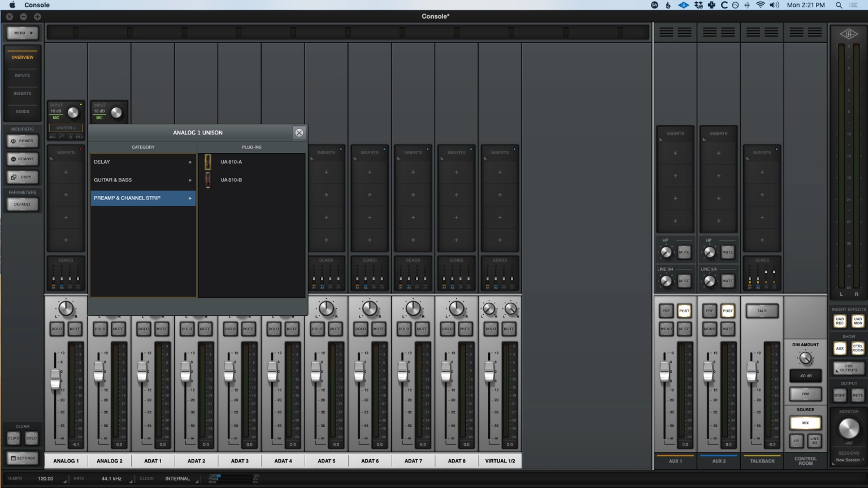Mute the ANALOG 1 channel
The width and height of the screenshot is (868, 488).
(75, 329)
